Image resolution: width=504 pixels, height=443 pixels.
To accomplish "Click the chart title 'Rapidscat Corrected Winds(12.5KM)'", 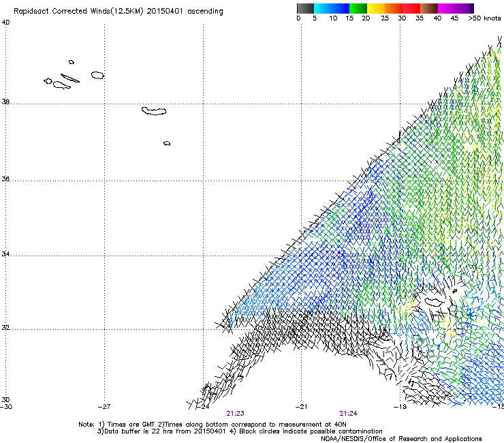I will 78,12.
